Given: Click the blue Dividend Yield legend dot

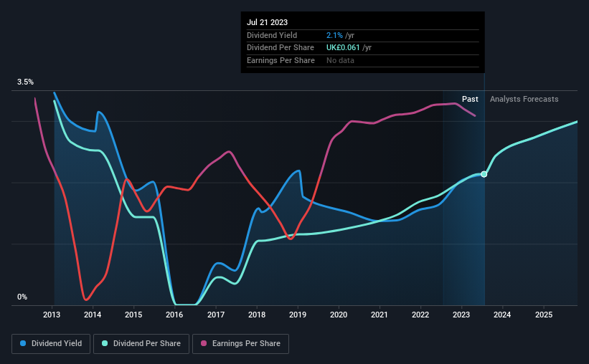Looking at the screenshot, I should click(x=23, y=343).
